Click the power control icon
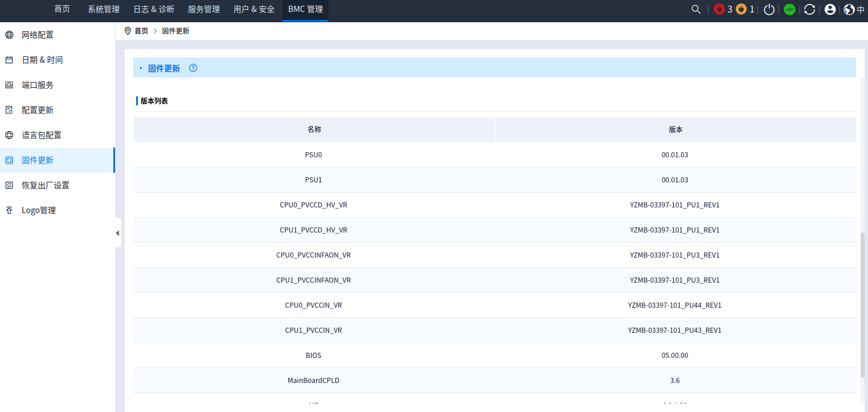Image resolution: width=868 pixels, height=412 pixels. 769,9
